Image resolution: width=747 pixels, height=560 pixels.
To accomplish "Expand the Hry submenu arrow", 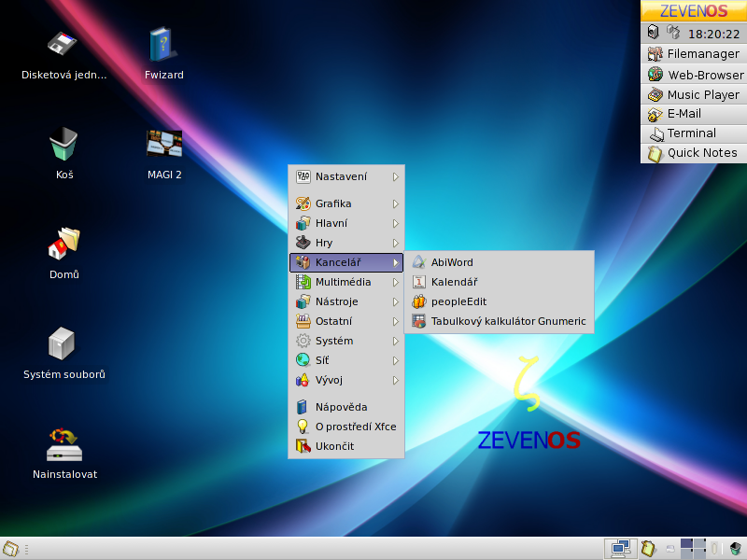I will tap(395, 243).
